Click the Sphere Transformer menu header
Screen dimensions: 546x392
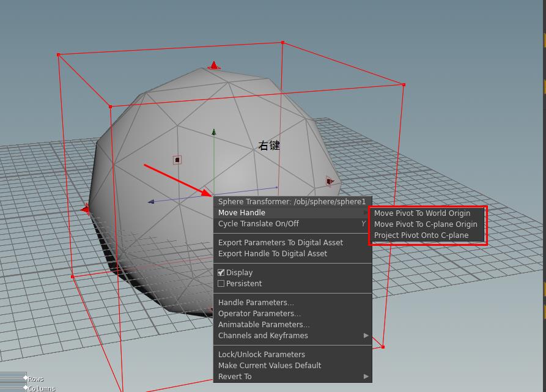[x=292, y=202]
